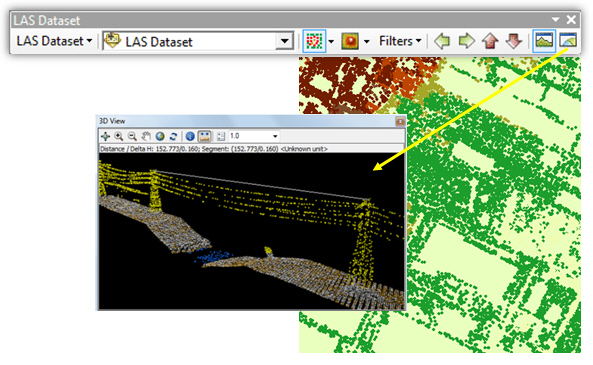The width and height of the screenshot is (593, 365).
Task: Select the Navigate tool in 3D View
Action: tap(106, 136)
